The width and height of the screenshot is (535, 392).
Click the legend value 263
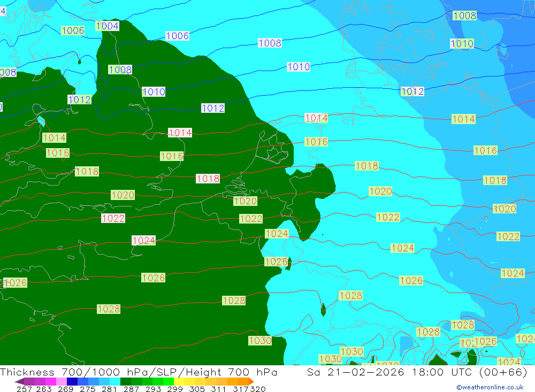pos(44,389)
